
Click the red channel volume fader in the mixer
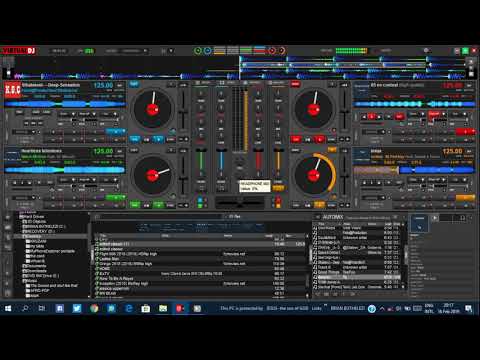click(258, 163)
